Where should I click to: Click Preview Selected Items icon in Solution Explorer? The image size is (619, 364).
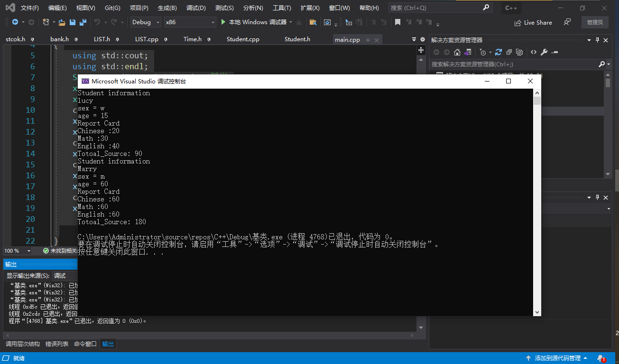click(554, 52)
